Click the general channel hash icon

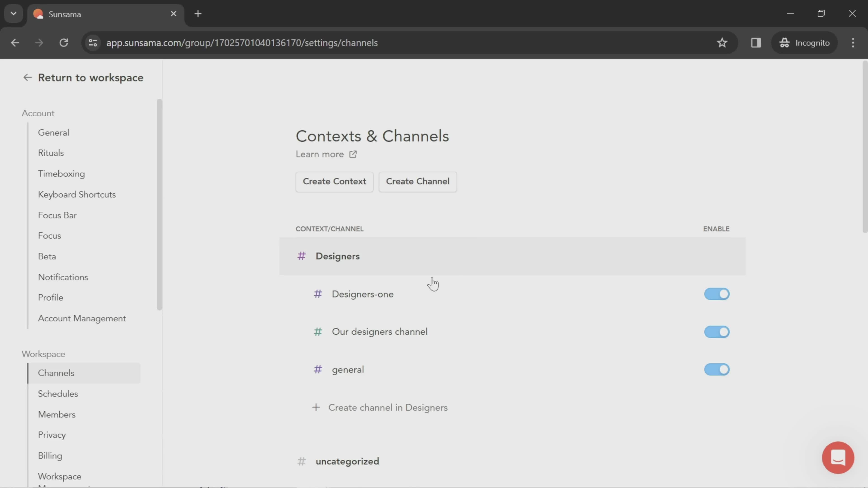click(318, 369)
